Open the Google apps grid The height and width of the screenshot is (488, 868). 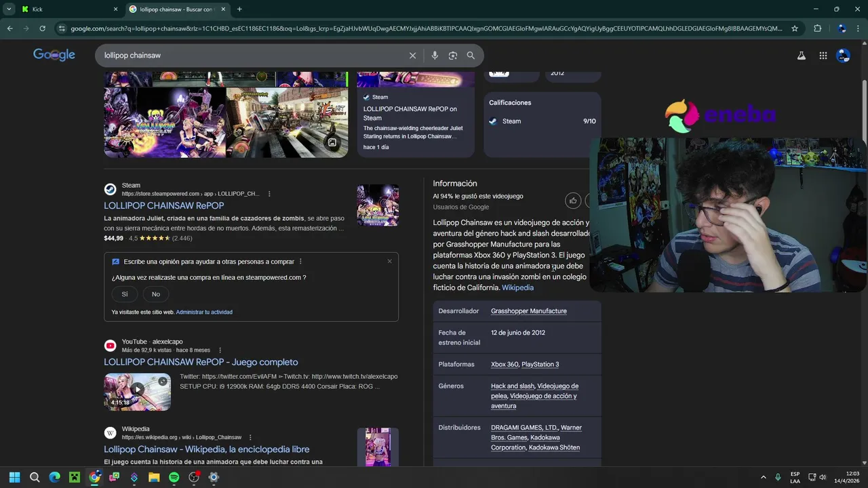click(x=823, y=56)
